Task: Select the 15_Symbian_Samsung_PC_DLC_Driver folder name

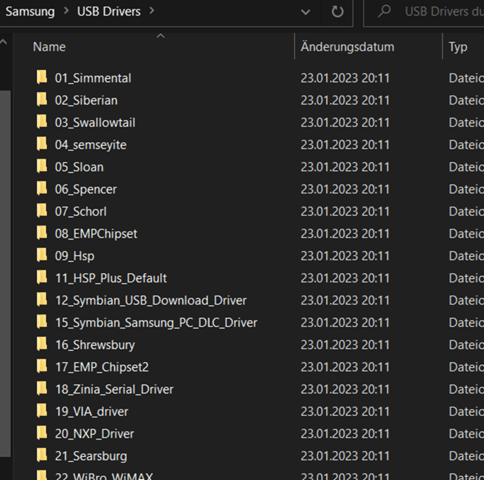Action: pos(156,323)
